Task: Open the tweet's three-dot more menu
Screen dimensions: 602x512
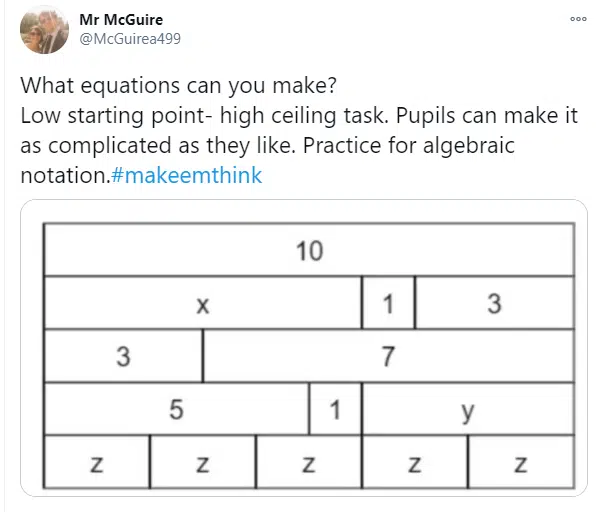Action: (x=578, y=19)
